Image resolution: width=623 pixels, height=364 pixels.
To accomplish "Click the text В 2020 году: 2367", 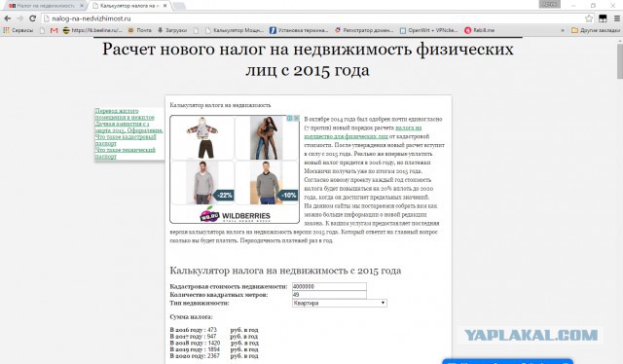I will tap(195, 356).
